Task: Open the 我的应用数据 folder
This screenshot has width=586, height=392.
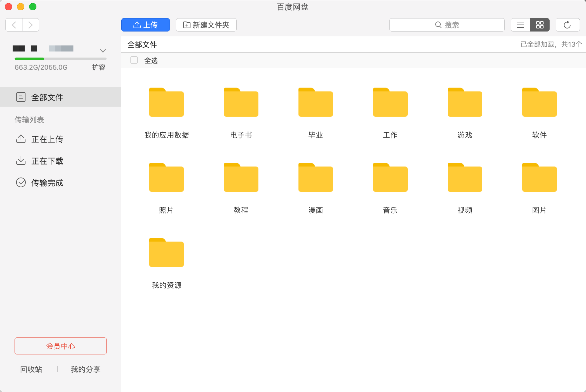Action: [166, 103]
